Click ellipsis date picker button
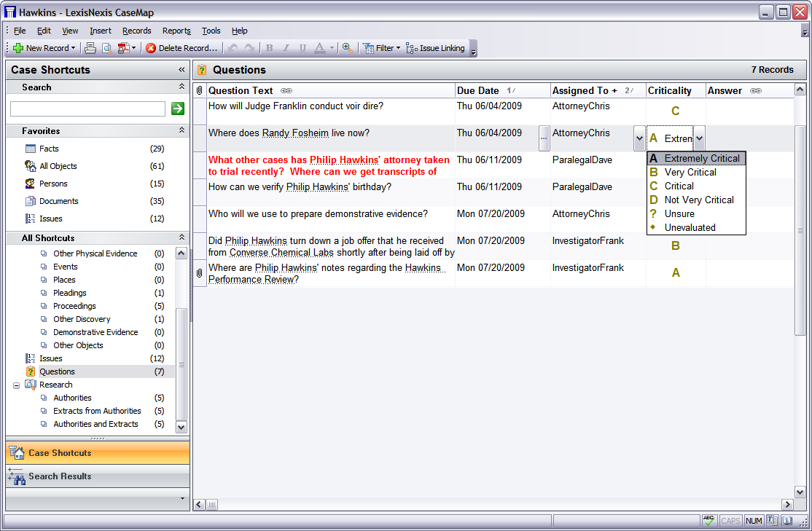The height and width of the screenshot is (531, 812). click(x=544, y=138)
